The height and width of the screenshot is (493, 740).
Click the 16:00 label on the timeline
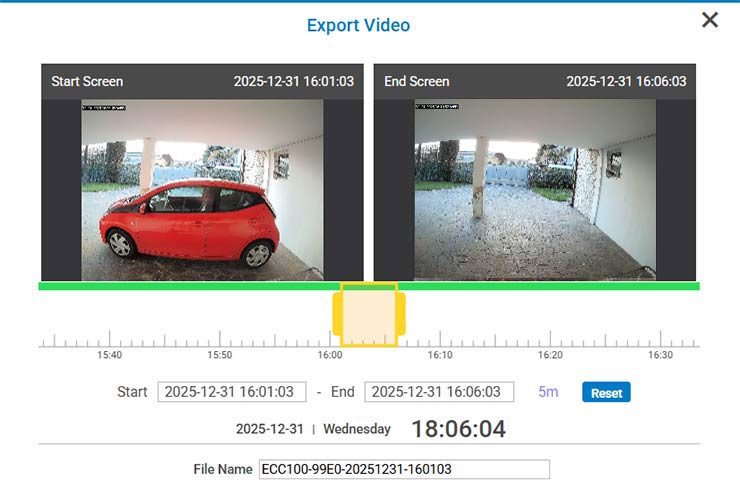pos(330,355)
